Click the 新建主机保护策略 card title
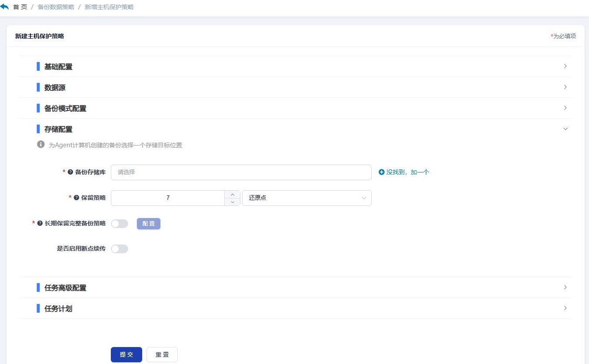589x364 pixels. tap(40, 36)
